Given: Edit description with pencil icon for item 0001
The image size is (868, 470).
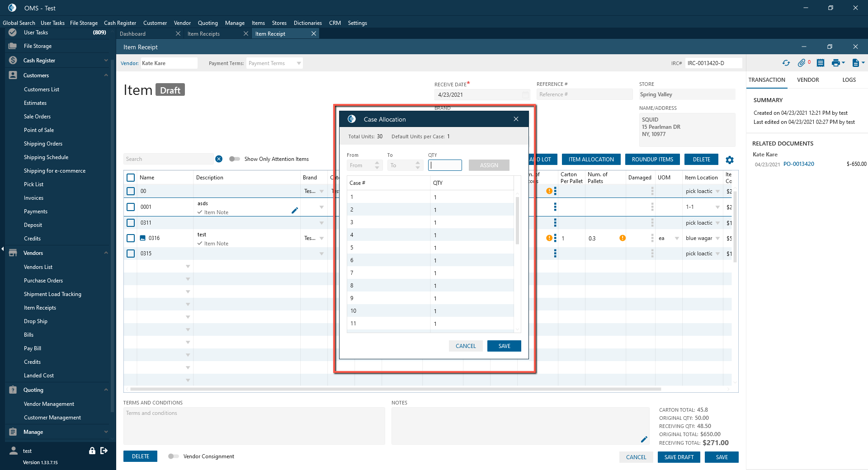Looking at the screenshot, I should pos(295,210).
